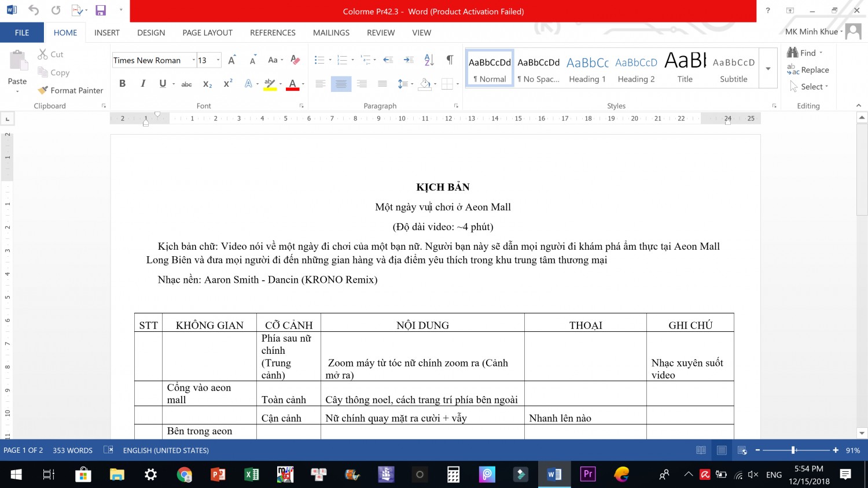The width and height of the screenshot is (868, 488).
Task: Open Premiere Pro from the taskbar
Action: click(x=588, y=475)
